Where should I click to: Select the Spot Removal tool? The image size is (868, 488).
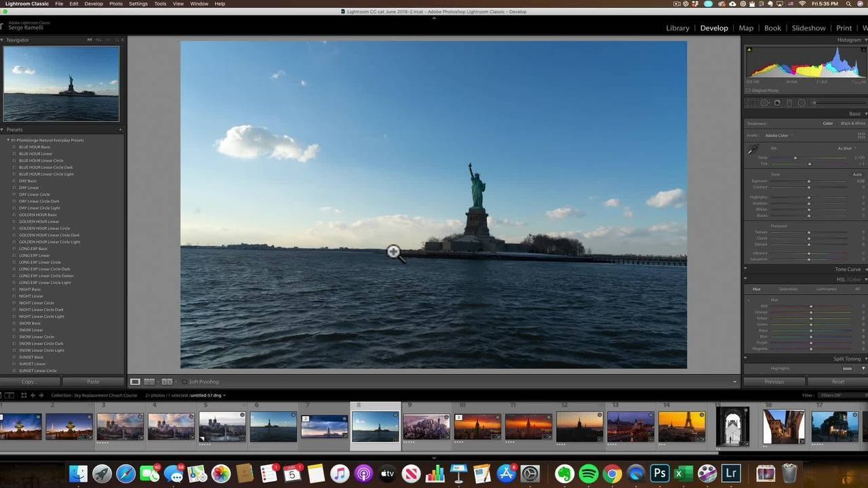click(x=764, y=103)
